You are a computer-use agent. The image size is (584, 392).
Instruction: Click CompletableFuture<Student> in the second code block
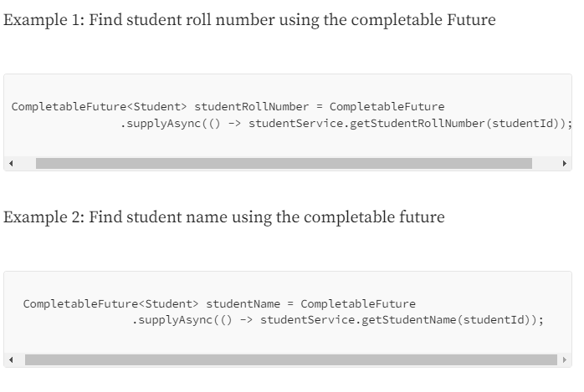pos(110,304)
